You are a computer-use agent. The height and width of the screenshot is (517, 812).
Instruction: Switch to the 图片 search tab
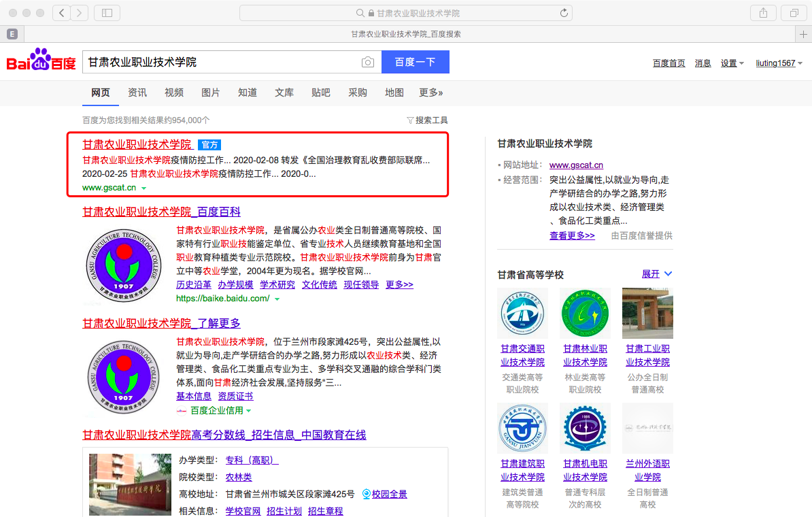(x=211, y=93)
